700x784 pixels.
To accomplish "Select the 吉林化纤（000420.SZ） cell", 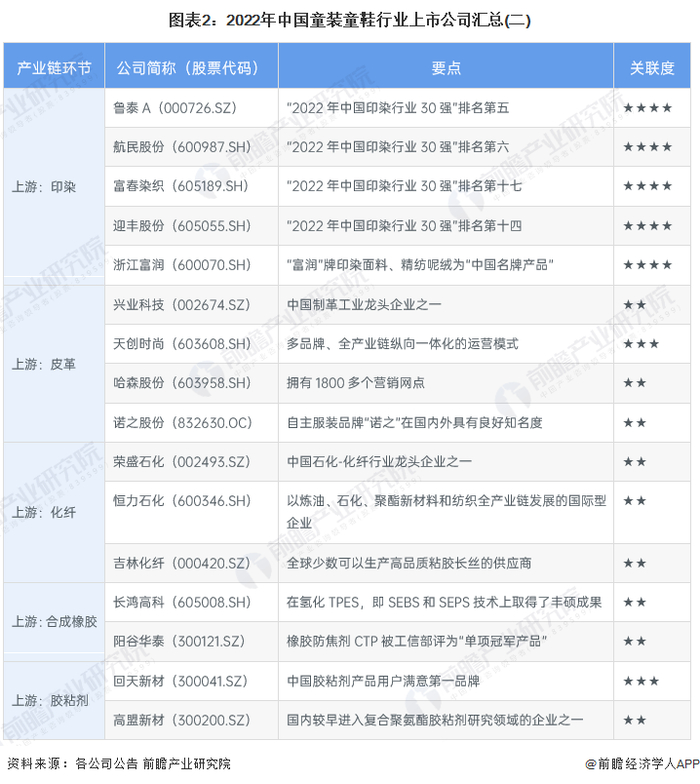I will click(x=192, y=563).
